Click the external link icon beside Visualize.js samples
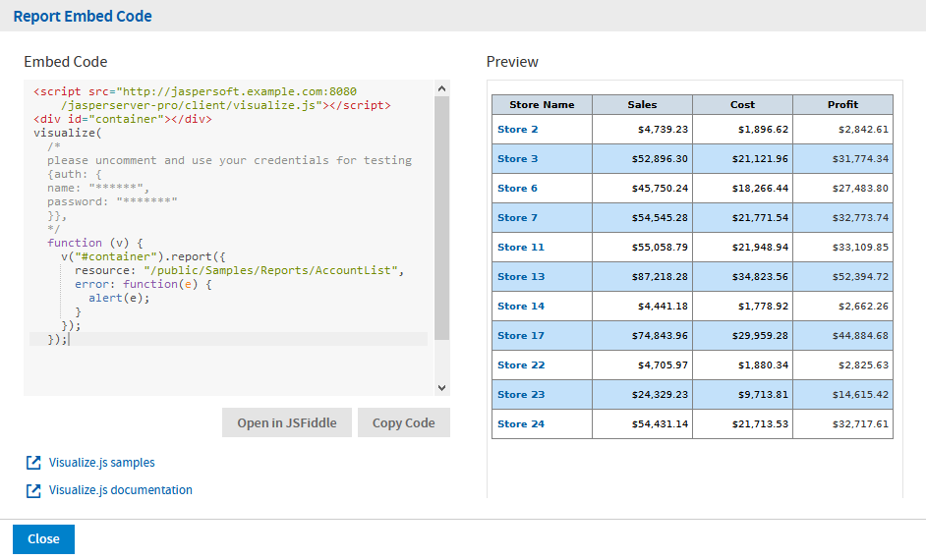This screenshot has height=560, width=926. click(x=33, y=463)
